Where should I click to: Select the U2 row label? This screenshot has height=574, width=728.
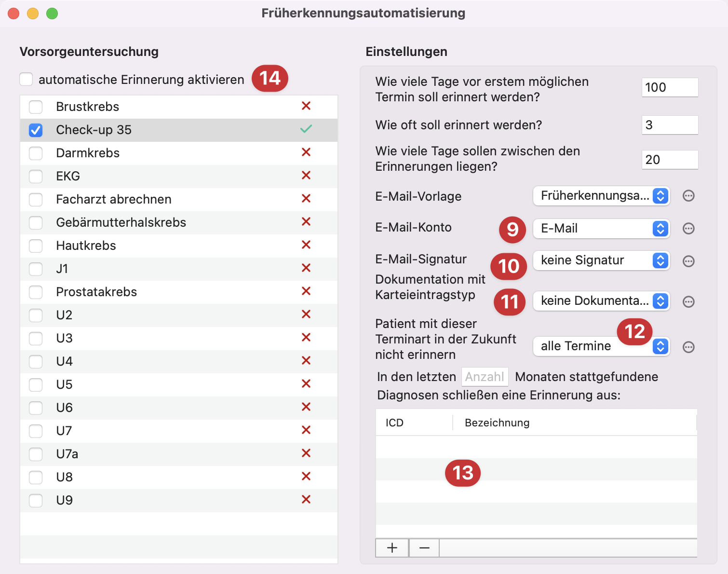click(64, 315)
